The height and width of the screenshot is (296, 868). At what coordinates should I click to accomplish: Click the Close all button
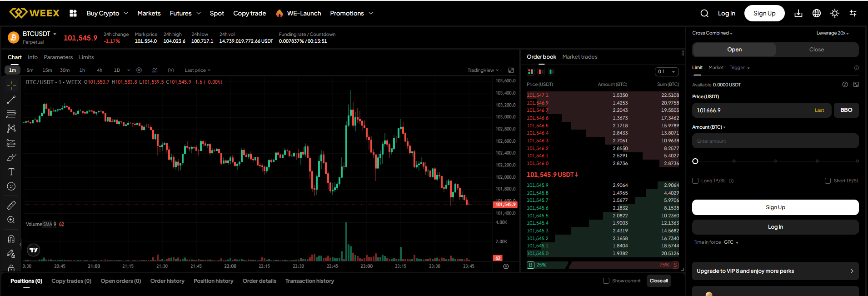(658, 281)
